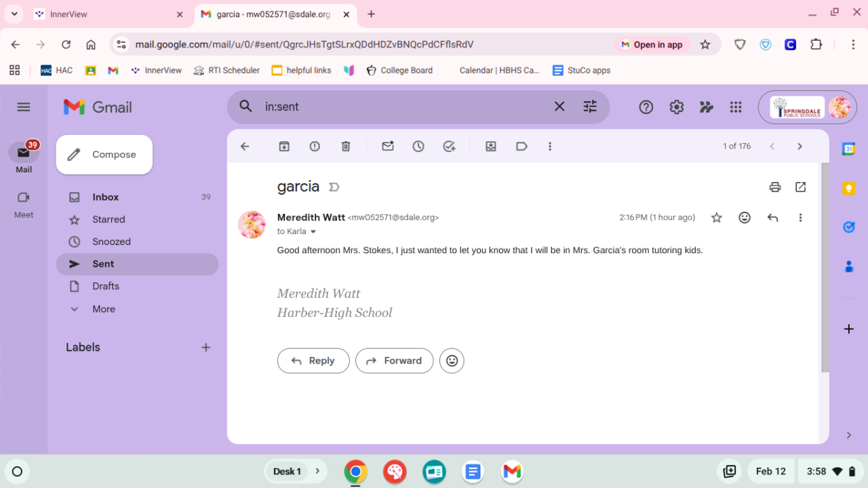The height and width of the screenshot is (488, 868).
Task: Click the Reply button below message
Action: click(313, 361)
